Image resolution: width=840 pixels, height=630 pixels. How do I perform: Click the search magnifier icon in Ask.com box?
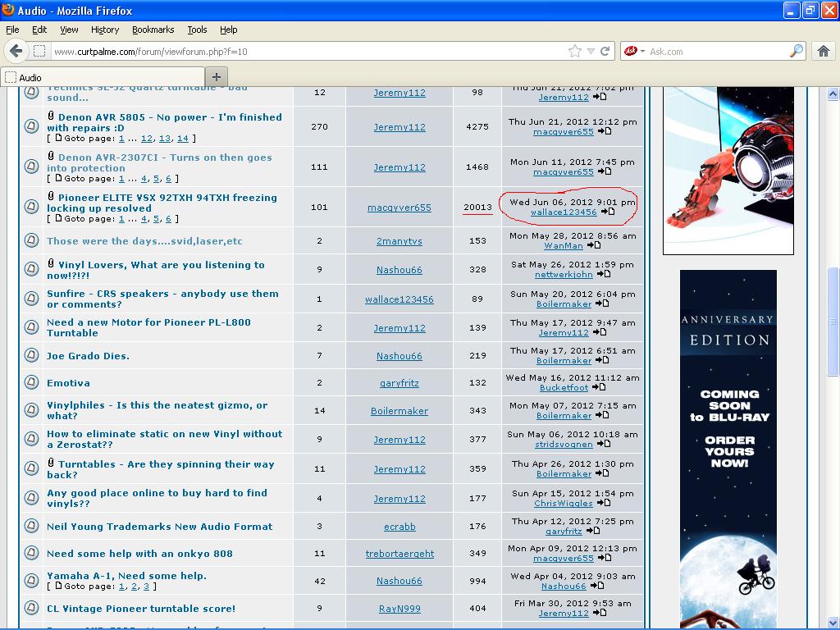797,51
